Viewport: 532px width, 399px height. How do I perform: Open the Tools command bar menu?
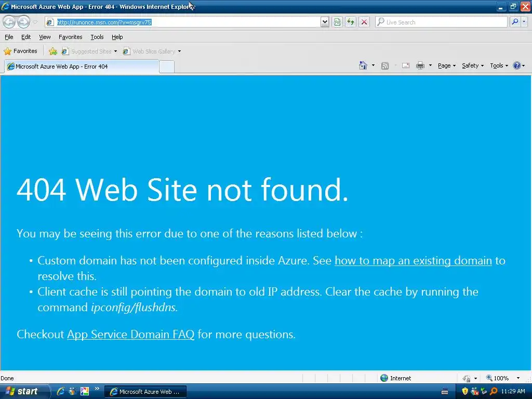coord(499,65)
